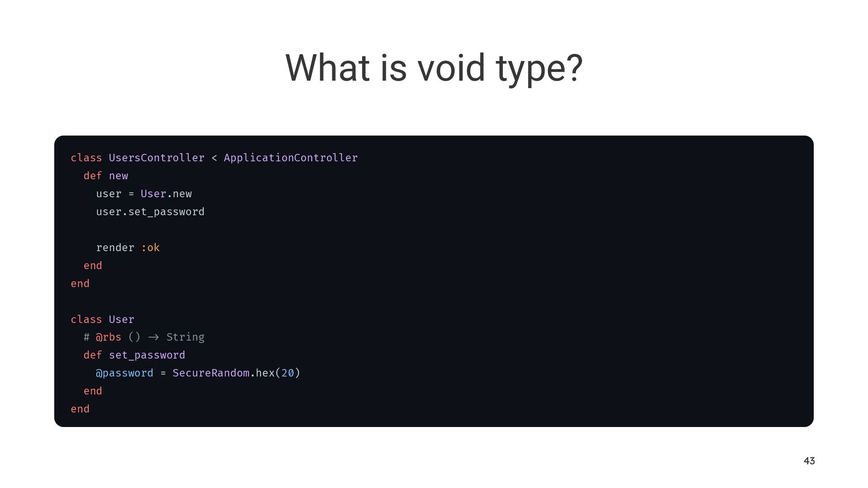868x488 pixels.
Task: Click the slide title "What is void type?"
Action: (x=434, y=68)
